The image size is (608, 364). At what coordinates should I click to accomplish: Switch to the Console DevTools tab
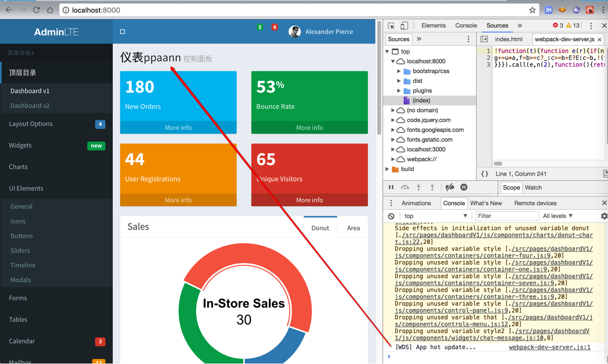(466, 25)
